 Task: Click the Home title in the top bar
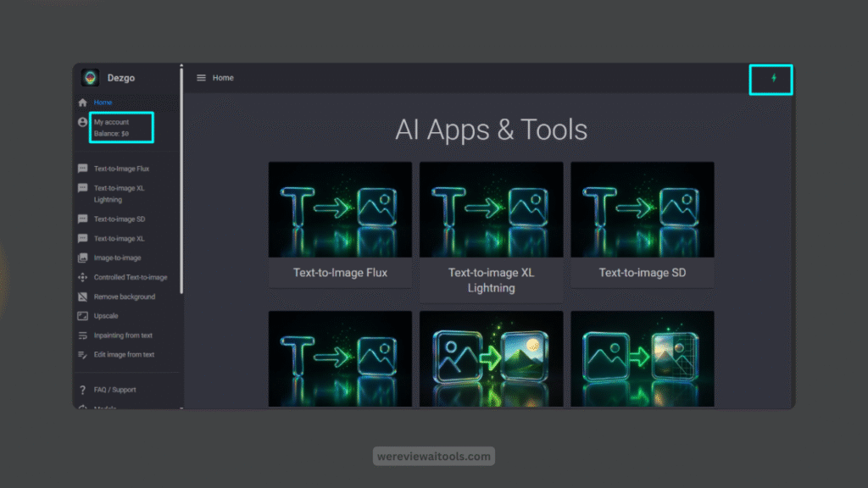pyautogui.click(x=223, y=78)
